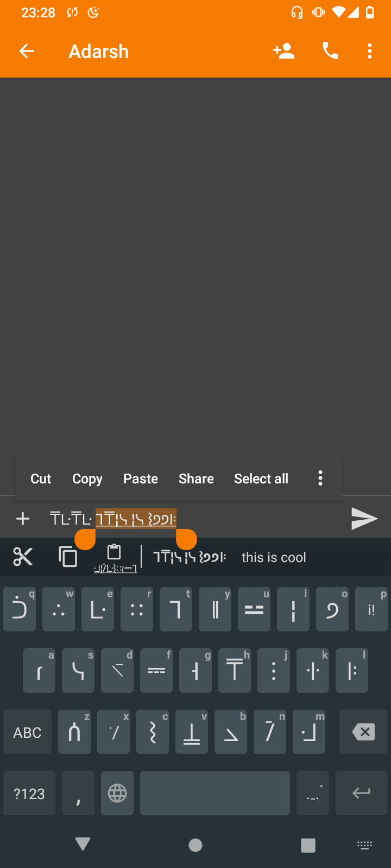The width and height of the screenshot is (391, 868).
Task: Toggle the ABC shift key
Action: tap(28, 732)
